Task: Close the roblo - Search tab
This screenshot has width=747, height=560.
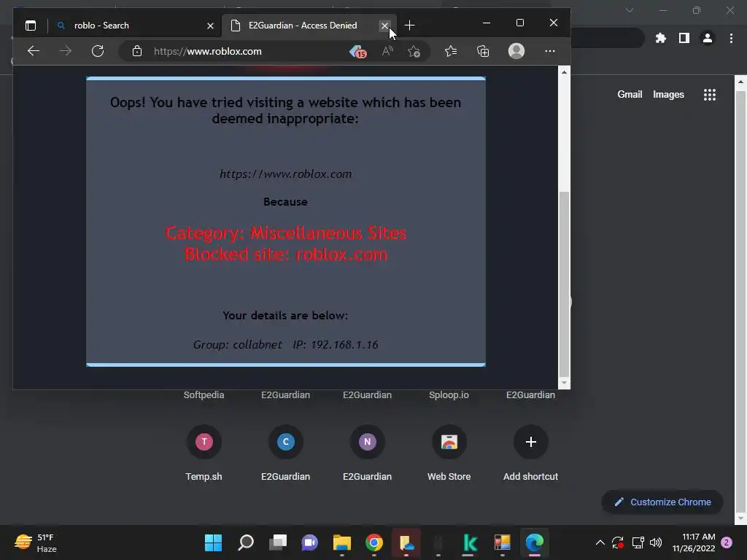Action: click(210, 26)
